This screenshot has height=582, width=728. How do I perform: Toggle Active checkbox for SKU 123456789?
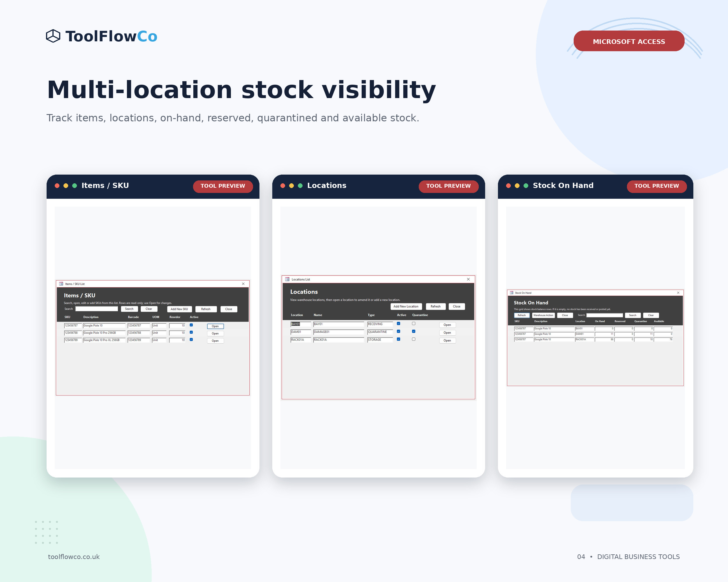click(x=191, y=340)
